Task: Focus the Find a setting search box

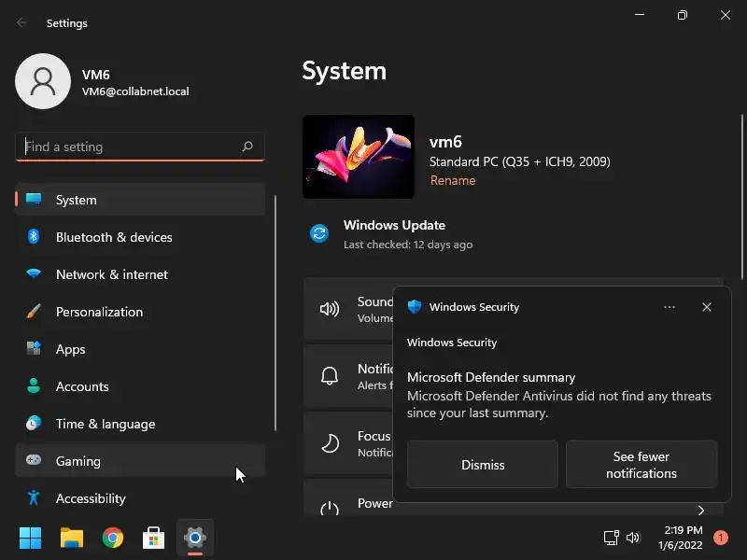Action: pyautogui.click(x=140, y=147)
